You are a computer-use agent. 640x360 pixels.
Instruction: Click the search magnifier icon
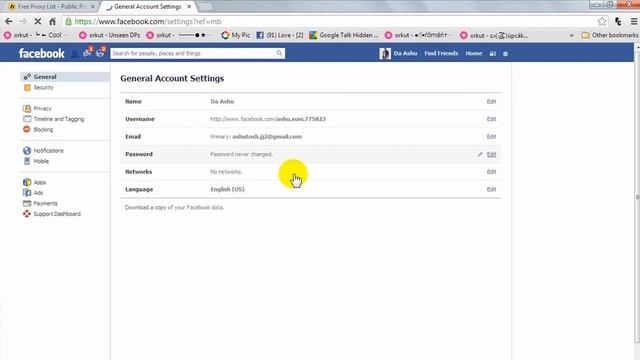[x=279, y=53]
